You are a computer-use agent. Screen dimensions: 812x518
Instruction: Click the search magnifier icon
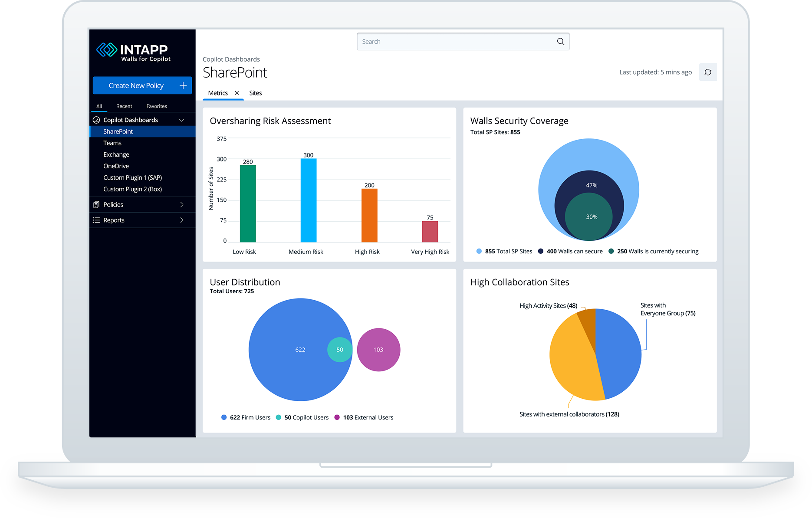pyautogui.click(x=560, y=42)
